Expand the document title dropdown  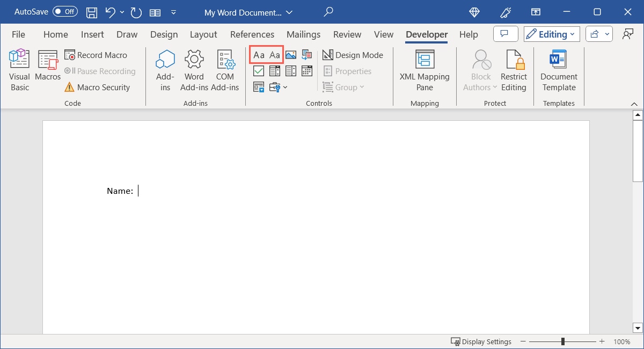click(x=289, y=12)
